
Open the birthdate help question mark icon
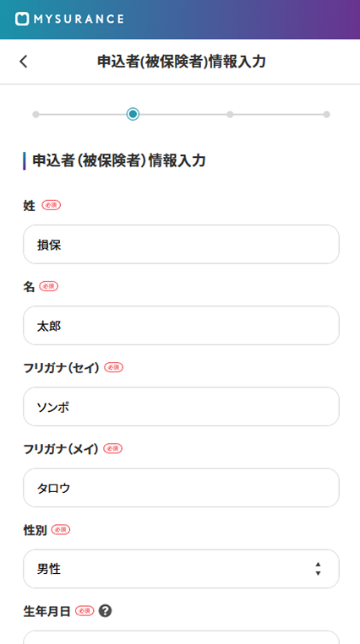106,611
